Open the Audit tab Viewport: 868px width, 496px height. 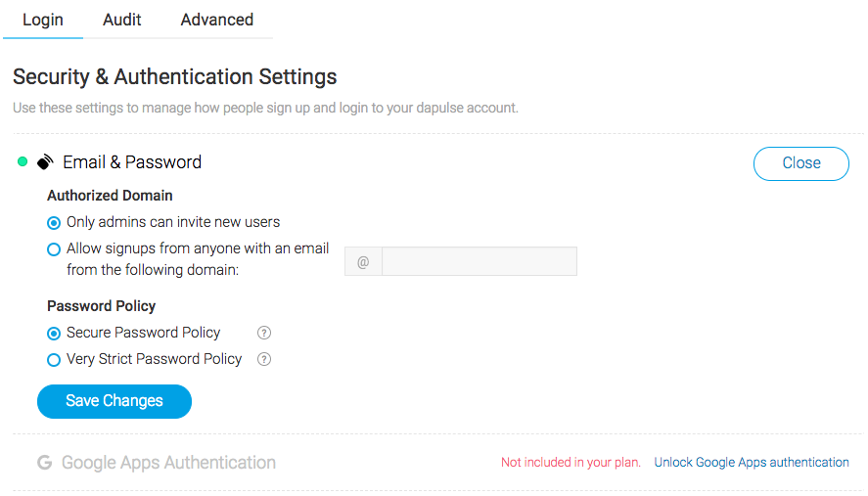(121, 20)
